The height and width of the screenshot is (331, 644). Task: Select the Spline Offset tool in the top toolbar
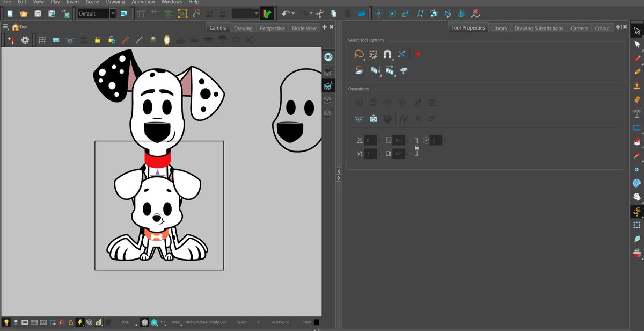(x=448, y=13)
